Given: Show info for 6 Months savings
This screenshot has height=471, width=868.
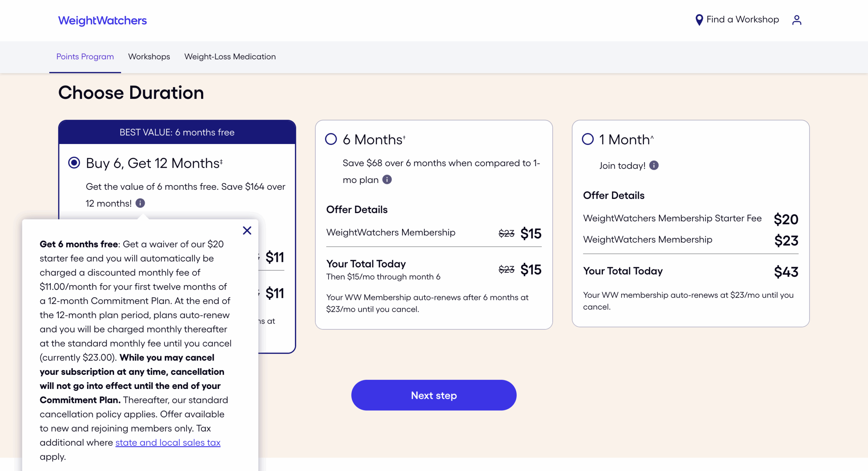Looking at the screenshot, I should coord(387,179).
